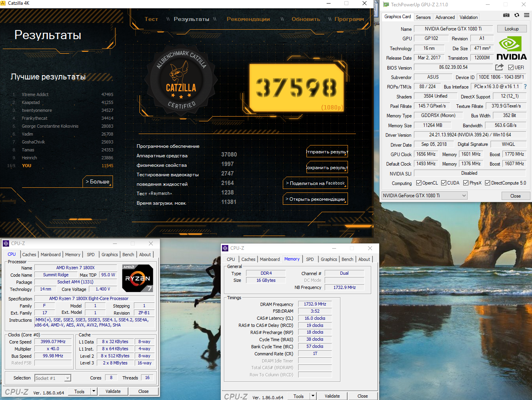Toggle the OpenCL checkbox

point(419,183)
